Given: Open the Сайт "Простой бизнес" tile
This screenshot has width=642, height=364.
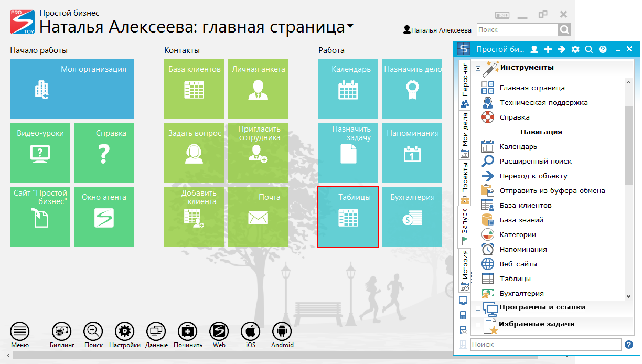Looking at the screenshot, I should (x=40, y=217).
